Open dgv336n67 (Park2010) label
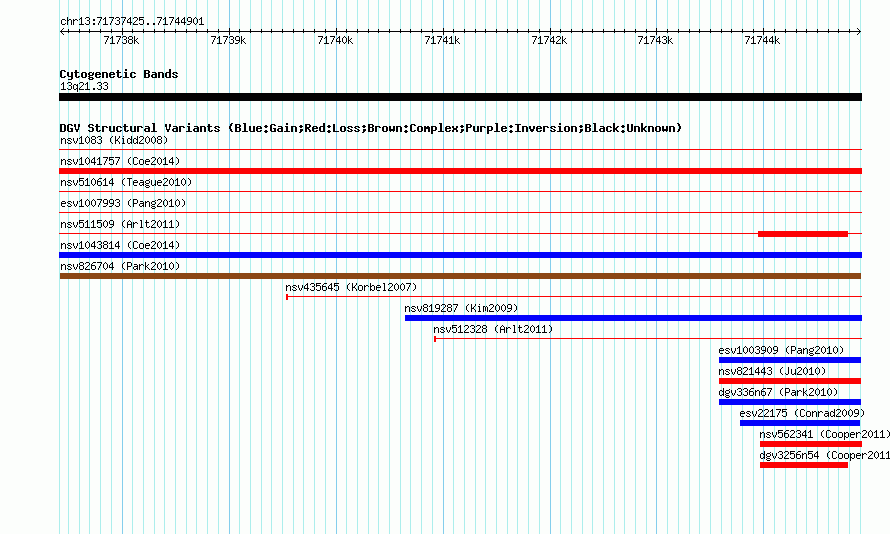This screenshot has width=890, height=534. click(778, 392)
